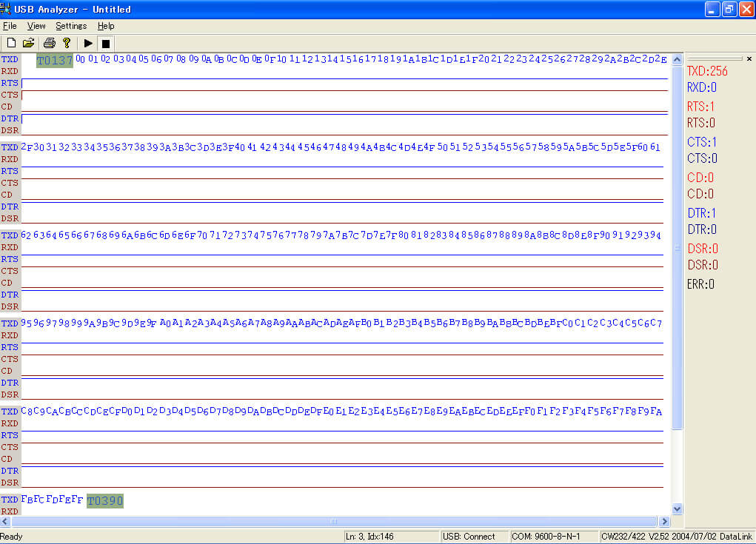
Task: Click the blue CTS:1 counter
Action: (701, 142)
